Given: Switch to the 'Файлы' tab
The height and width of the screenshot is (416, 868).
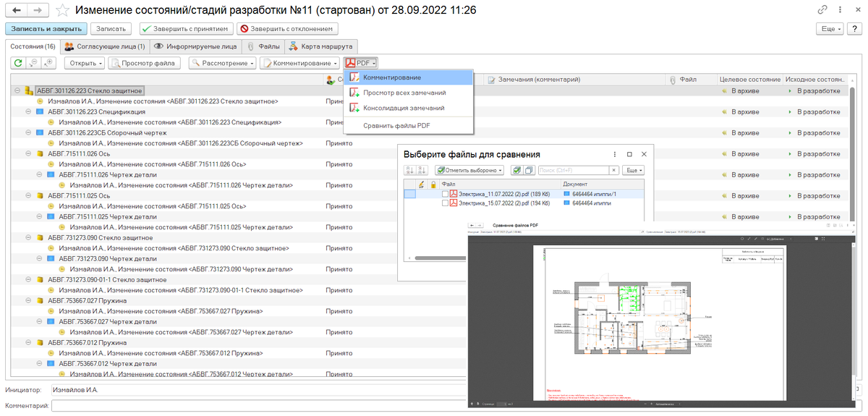Looking at the screenshot, I should click(x=263, y=46).
